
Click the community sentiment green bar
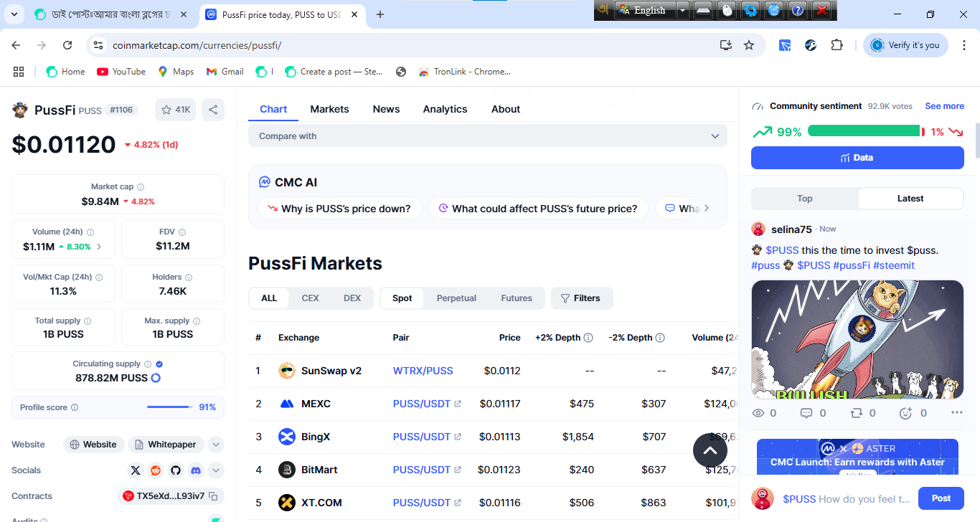864,130
